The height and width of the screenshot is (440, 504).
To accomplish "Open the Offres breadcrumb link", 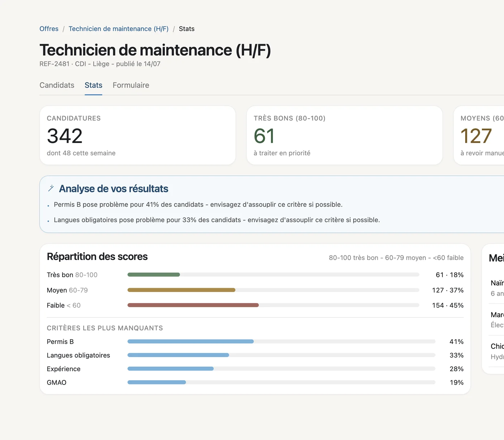I will click(x=49, y=29).
